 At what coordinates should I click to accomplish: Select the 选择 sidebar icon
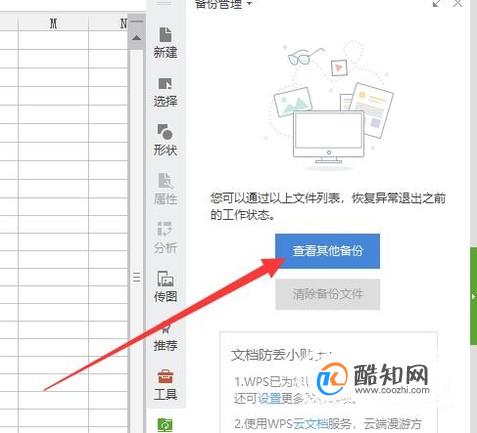pyautogui.click(x=165, y=92)
